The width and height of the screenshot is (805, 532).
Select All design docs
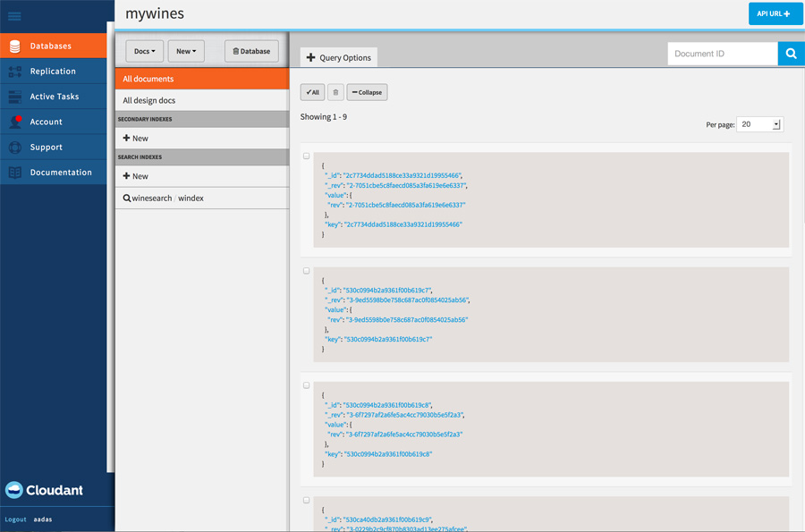(x=202, y=100)
